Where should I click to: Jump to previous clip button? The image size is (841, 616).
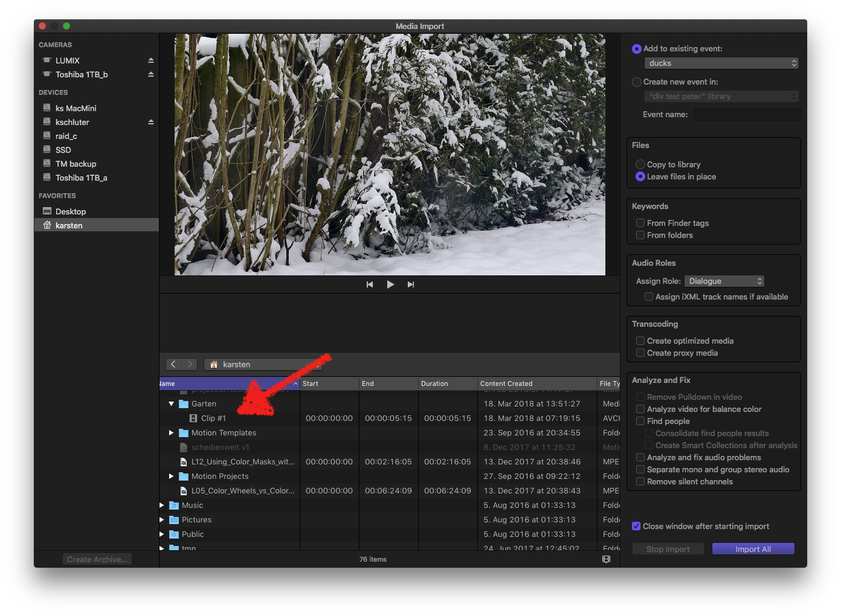370,284
